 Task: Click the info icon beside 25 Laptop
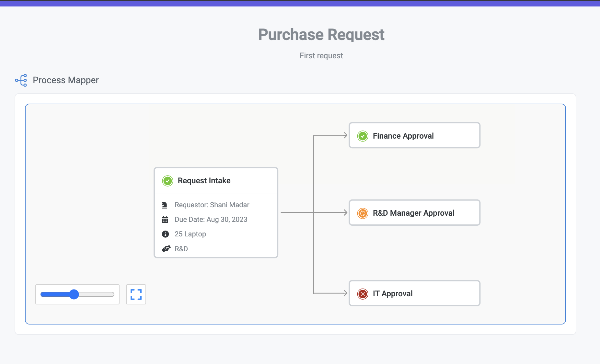click(165, 234)
